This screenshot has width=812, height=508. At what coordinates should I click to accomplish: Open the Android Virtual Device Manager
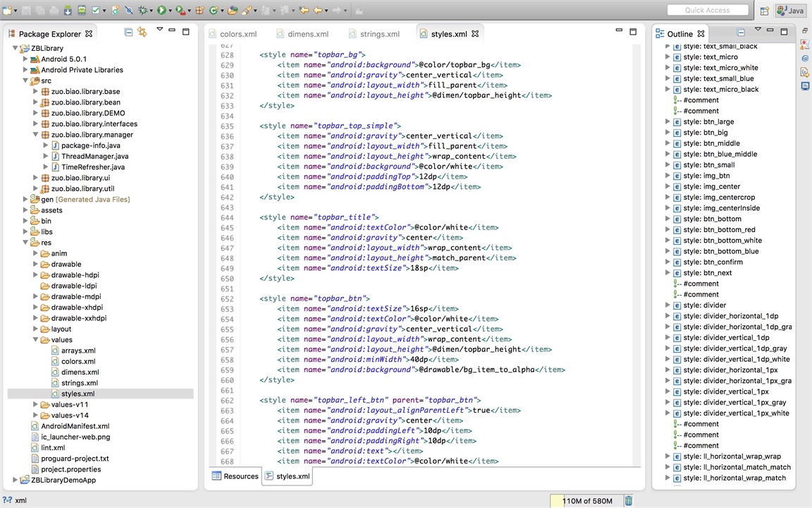point(82,11)
